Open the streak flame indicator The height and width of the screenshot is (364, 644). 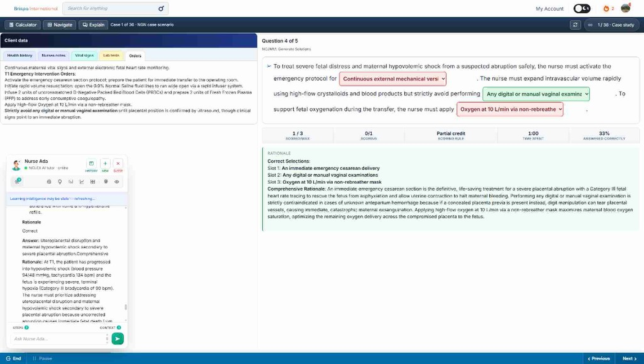coord(608,8)
